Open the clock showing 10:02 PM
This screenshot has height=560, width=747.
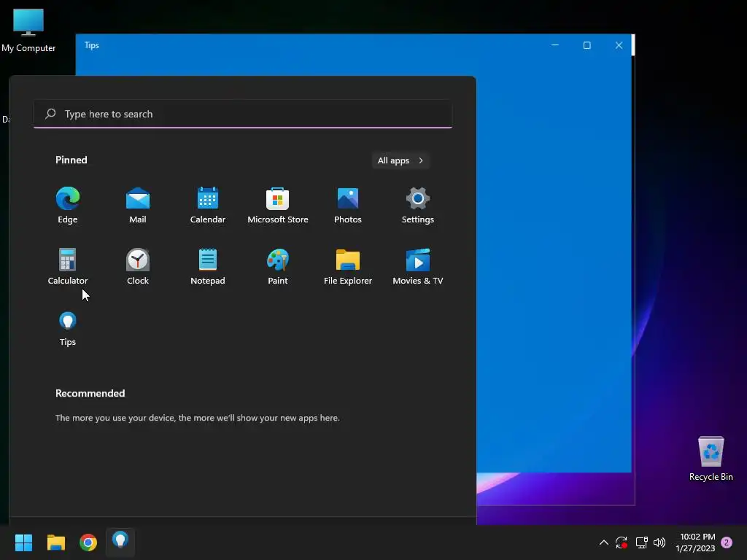click(695, 542)
